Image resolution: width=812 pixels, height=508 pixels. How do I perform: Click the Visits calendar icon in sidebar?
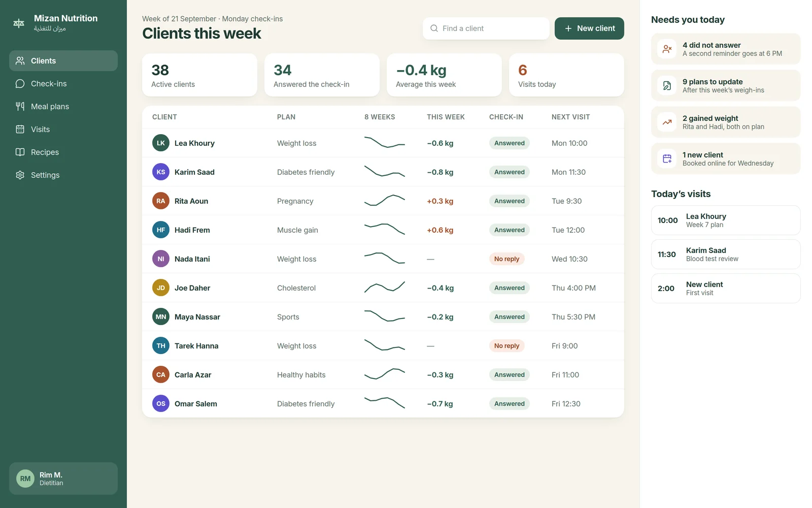[20, 130]
